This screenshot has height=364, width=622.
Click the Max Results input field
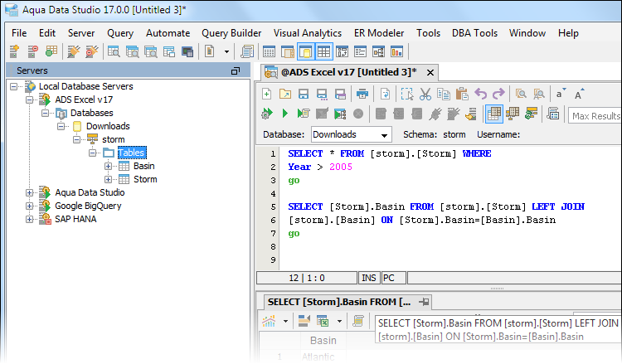click(595, 116)
